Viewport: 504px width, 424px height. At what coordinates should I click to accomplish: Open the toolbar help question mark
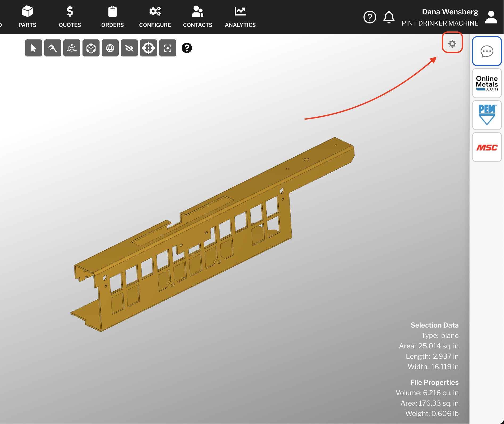click(187, 48)
